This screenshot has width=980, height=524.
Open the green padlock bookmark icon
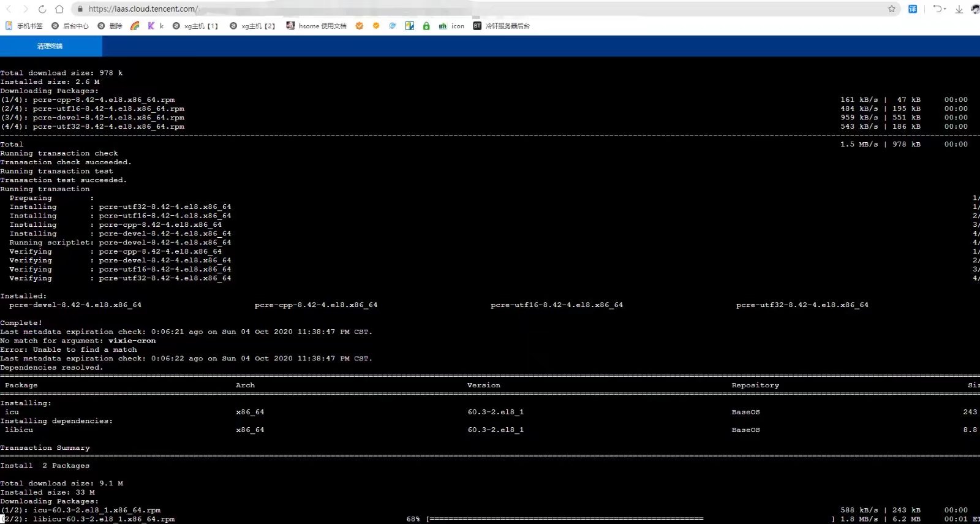[x=426, y=26]
